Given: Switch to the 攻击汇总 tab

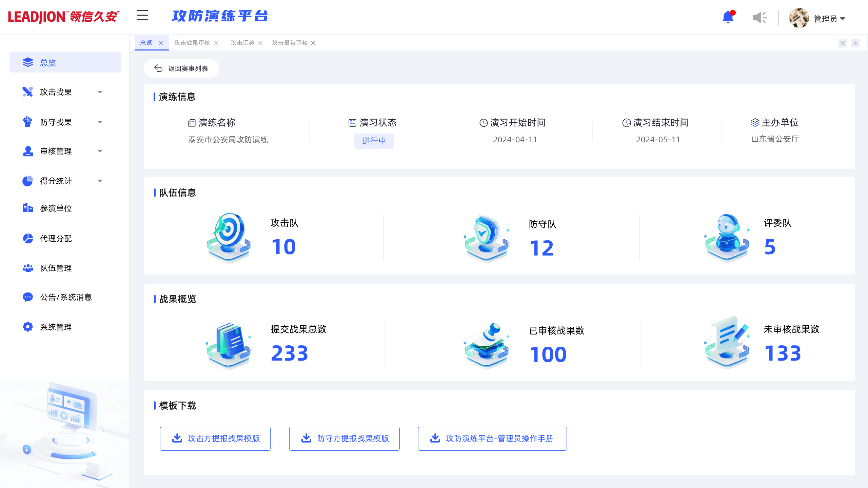Looking at the screenshot, I should point(242,43).
